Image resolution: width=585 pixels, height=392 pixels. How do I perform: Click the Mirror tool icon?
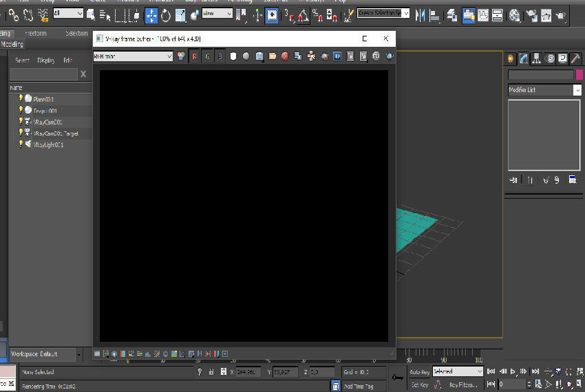tap(420, 15)
